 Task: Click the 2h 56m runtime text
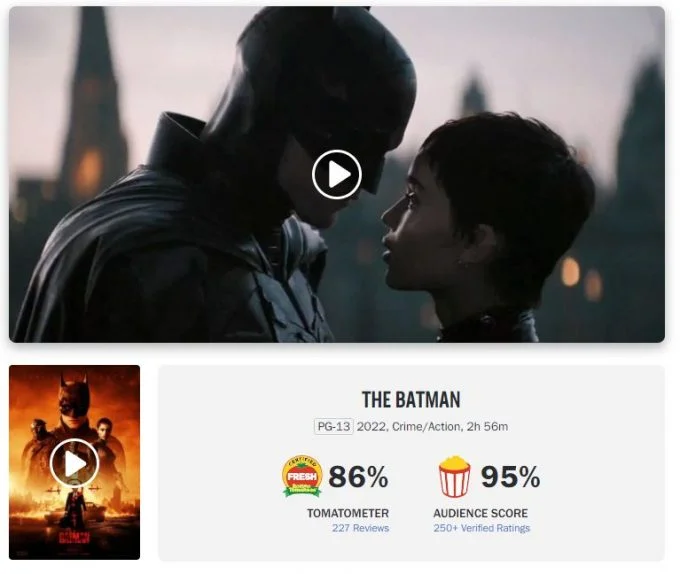pyautogui.click(x=487, y=427)
